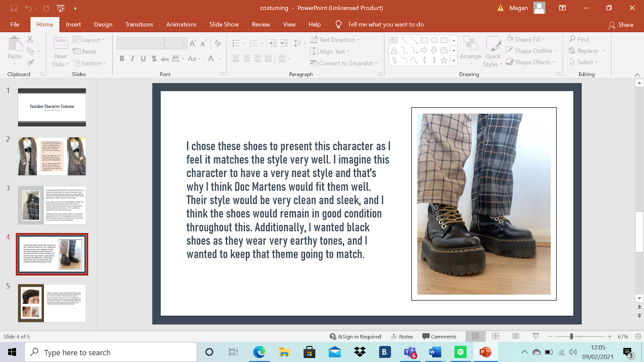This screenshot has width=644, height=362.
Task: Expand the shapes gallery More arrow
Action: coord(454,61)
